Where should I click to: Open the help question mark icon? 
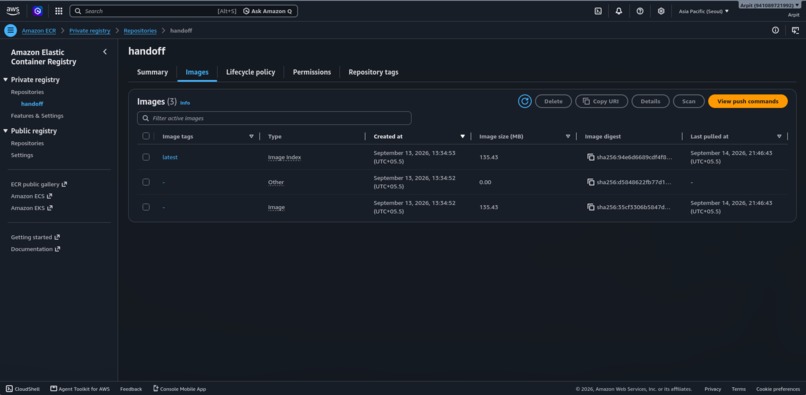[640, 11]
